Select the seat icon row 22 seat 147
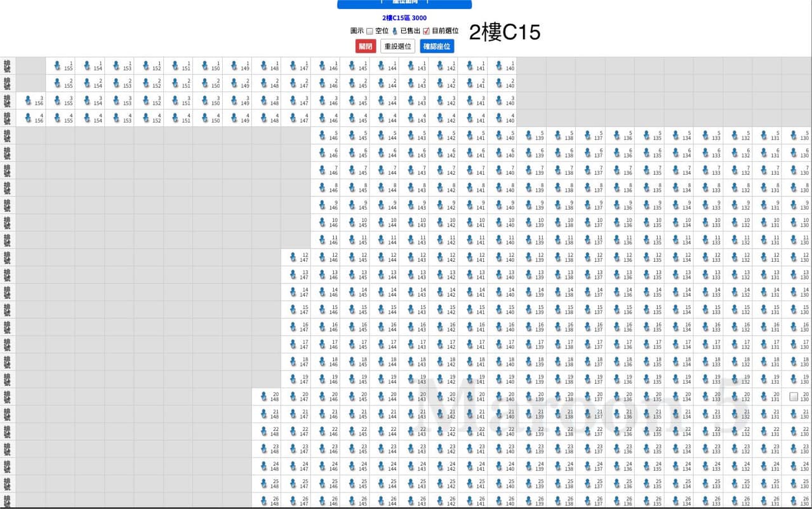This screenshot has height=509, width=812. click(293, 432)
